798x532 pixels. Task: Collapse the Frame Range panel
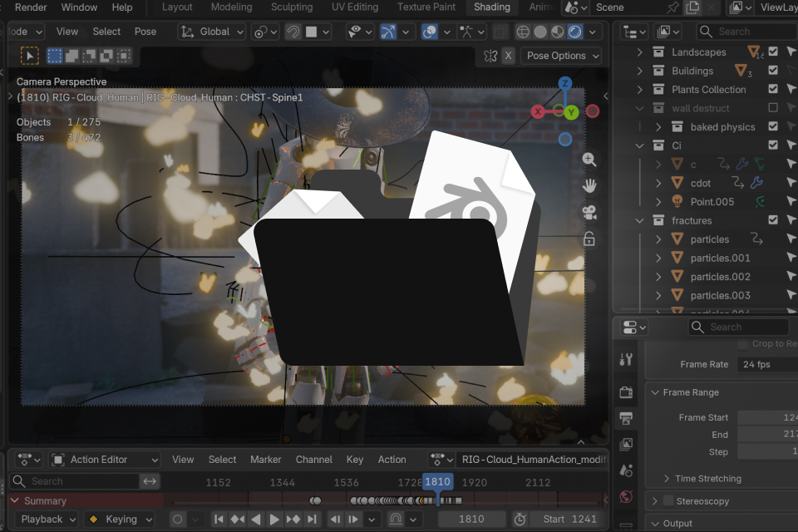point(656,392)
